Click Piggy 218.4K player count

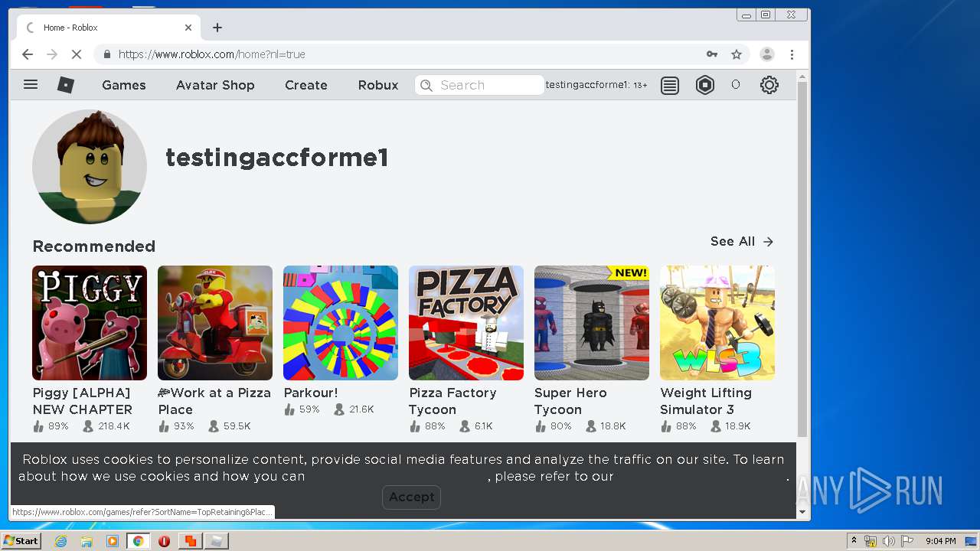(x=106, y=426)
